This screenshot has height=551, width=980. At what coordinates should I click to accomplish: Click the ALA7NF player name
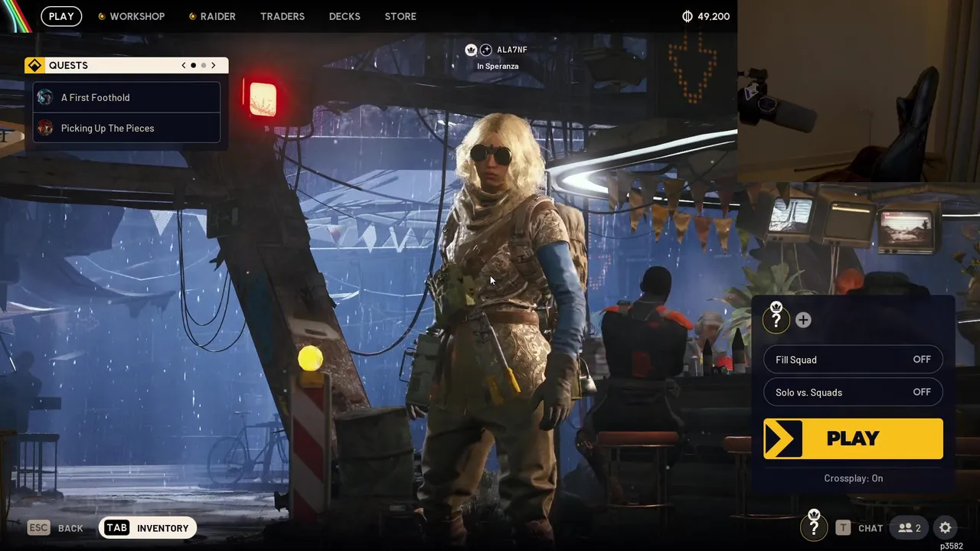[512, 50]
